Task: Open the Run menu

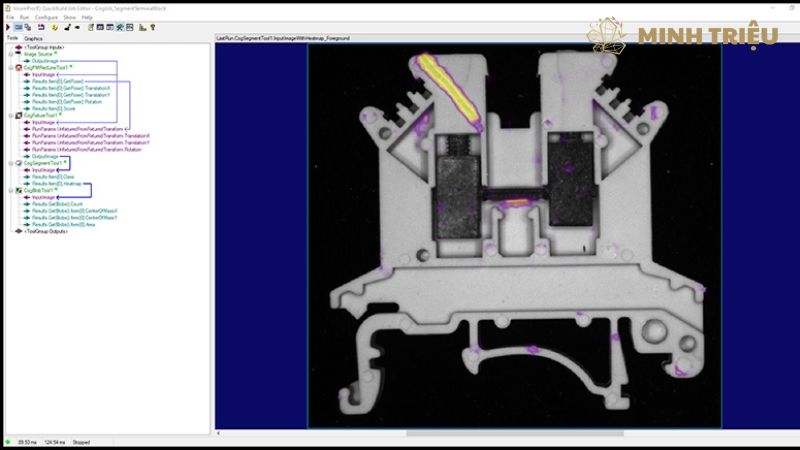Action: [x=24, y=17]
